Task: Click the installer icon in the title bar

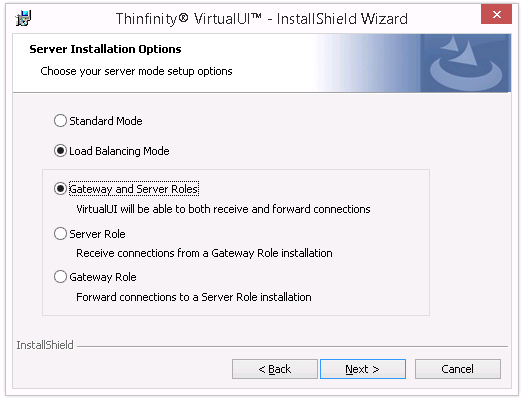Action: tap(23, 18)
